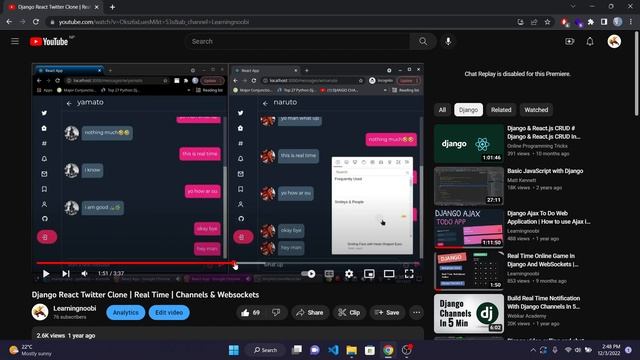Select the Watched filter chip
Viewport: 640px width, 360px height.
536,110
